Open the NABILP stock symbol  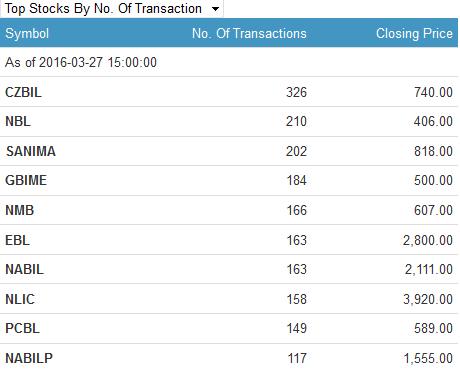29,358
